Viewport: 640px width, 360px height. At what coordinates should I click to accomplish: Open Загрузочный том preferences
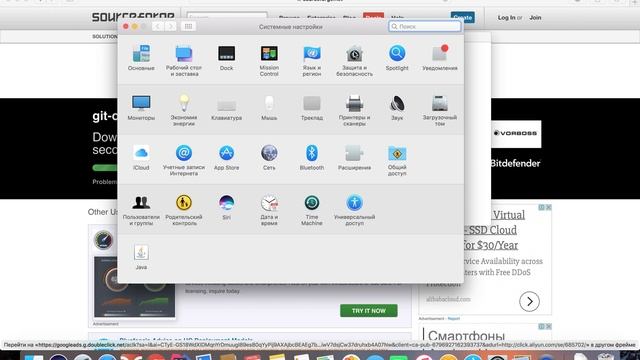[x=440, y=111]
